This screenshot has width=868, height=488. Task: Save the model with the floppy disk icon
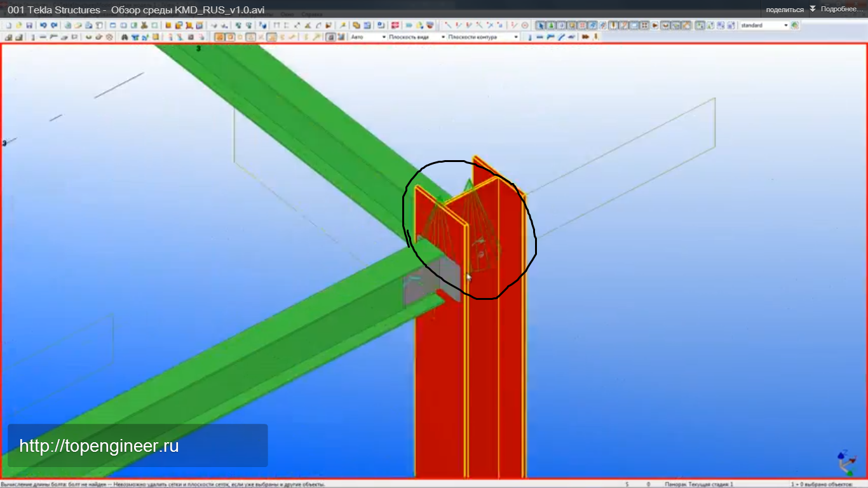[29, 25]
